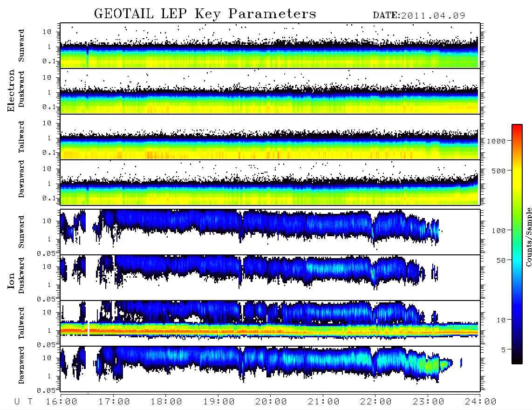Click the UT label on time axis
The image size is (532, 410).
click(x=23, y=402)
